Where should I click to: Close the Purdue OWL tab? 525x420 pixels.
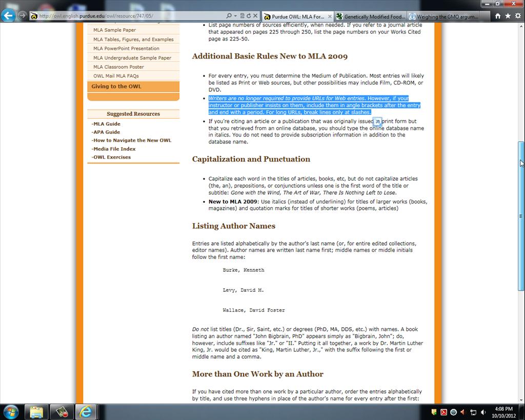point(330,16)
